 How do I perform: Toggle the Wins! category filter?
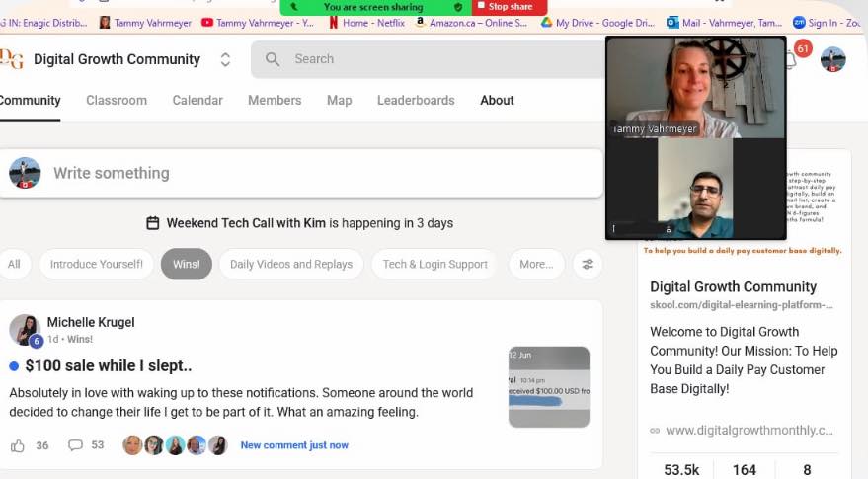186,264
